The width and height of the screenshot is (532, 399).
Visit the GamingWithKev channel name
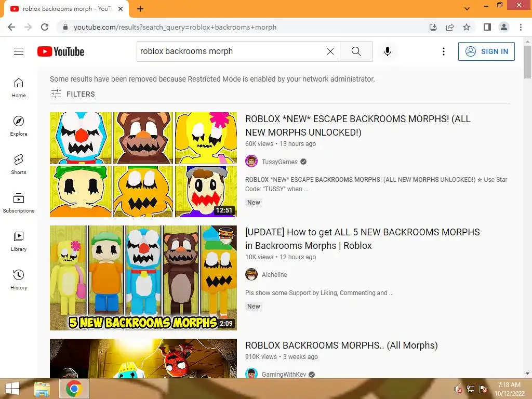coord(284,374)
